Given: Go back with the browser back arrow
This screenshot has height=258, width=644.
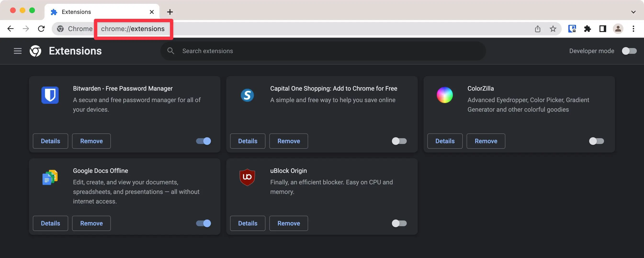Looking at the screenshot, I should 11,29.
